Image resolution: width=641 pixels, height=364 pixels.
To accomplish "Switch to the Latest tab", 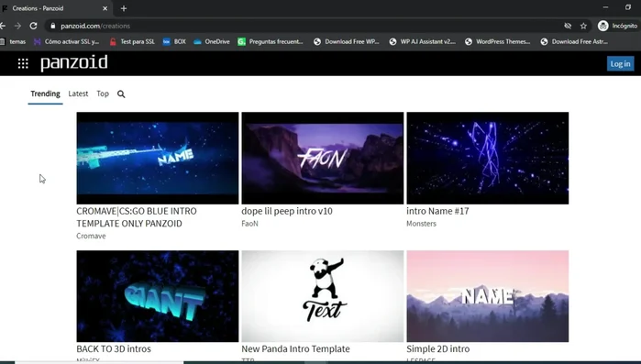I will tap(78, 94).
